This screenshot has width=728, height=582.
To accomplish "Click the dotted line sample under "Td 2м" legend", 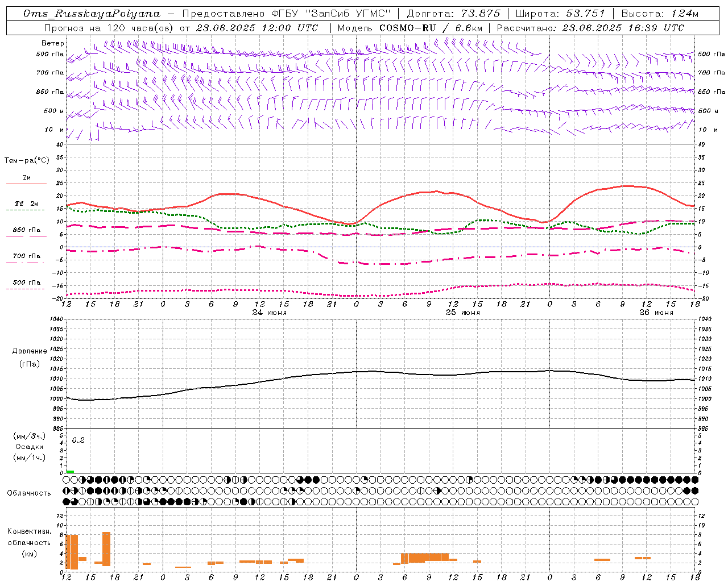I will pyautogui.click(x=25, y=210).
